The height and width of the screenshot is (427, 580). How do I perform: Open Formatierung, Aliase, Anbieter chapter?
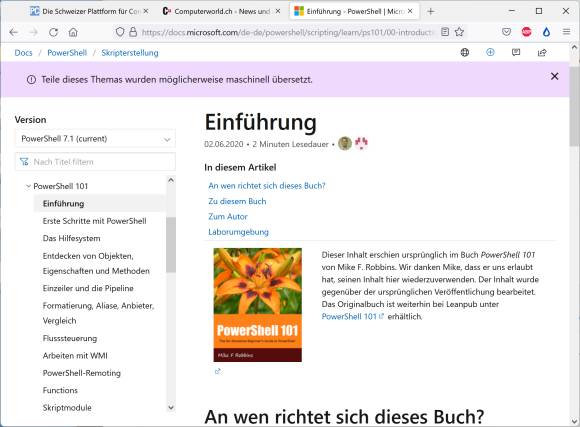(98, 313)
